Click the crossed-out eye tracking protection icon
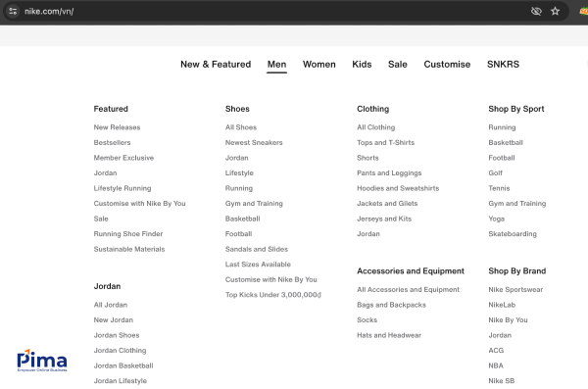588x389 pixels. click(x=536, y=11)
